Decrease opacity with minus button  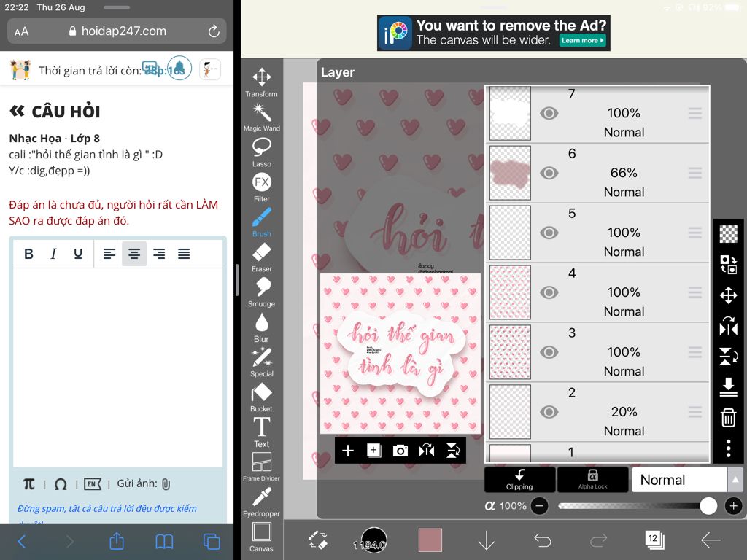(x=539, y=506)
